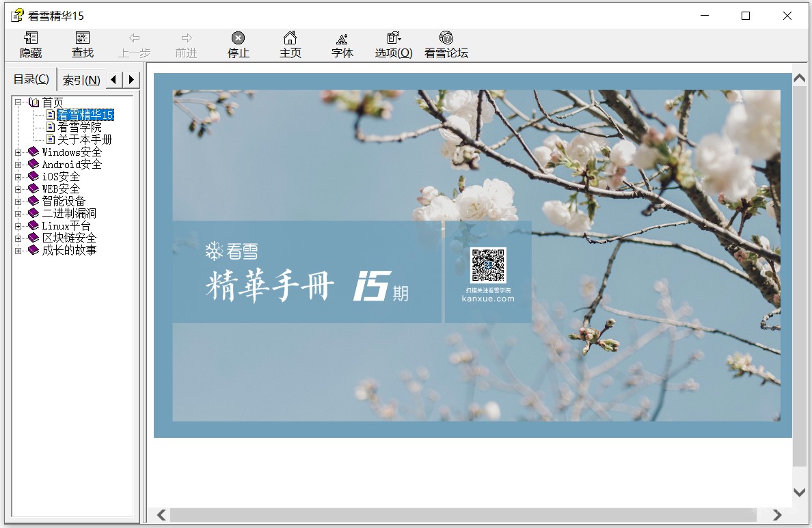Viewport: 812px width, 528px height.
Task: Click the purple book icon for 二进制漏洞
Action: pos(33,213)
